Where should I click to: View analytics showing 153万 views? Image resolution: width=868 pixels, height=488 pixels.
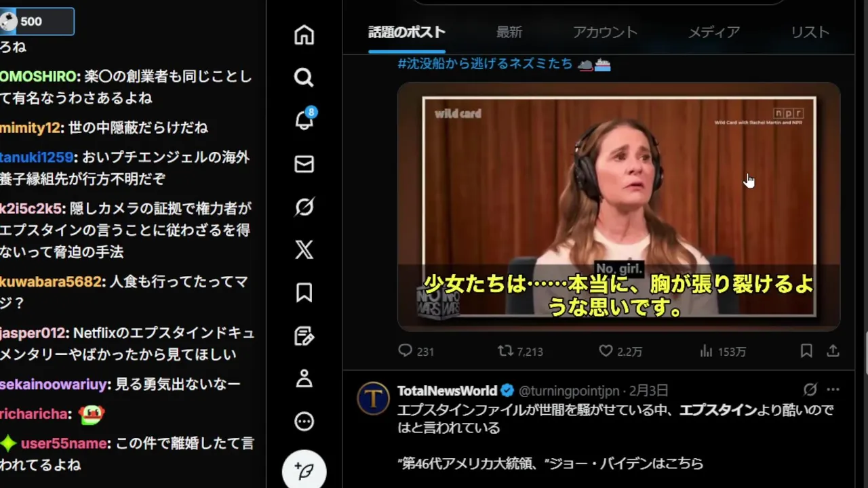point(722,351)
